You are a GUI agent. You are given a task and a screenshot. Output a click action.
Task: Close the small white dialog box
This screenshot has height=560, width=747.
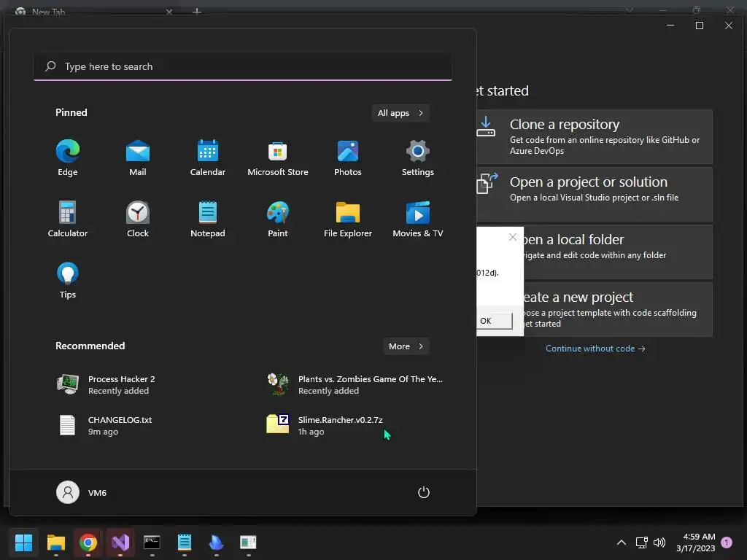click(513, 237)
